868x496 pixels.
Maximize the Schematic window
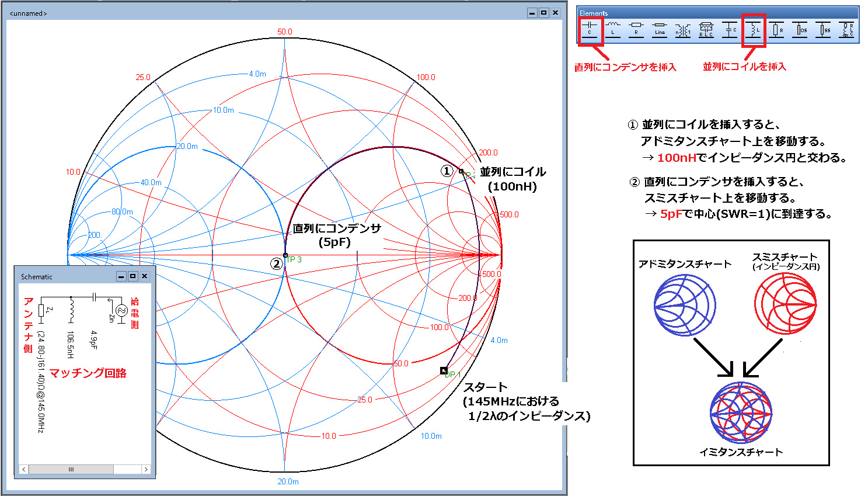(x=133, y=276)
